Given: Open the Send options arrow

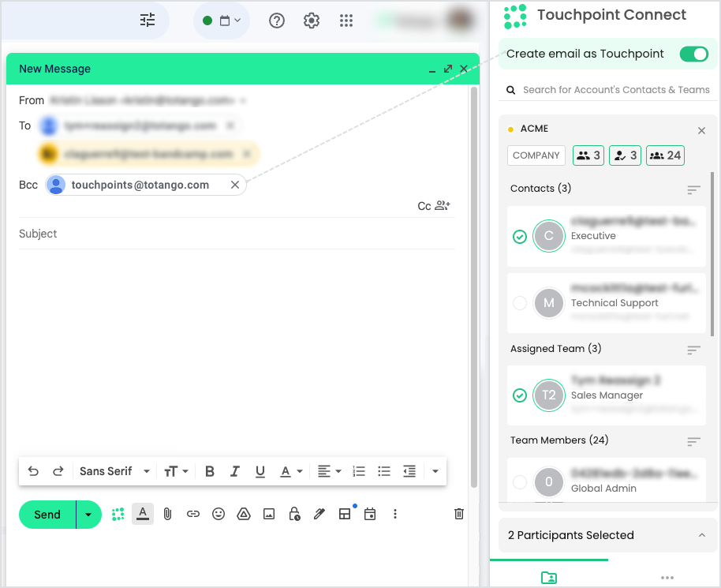Looking at the screenshot, I should pos(88,515).
